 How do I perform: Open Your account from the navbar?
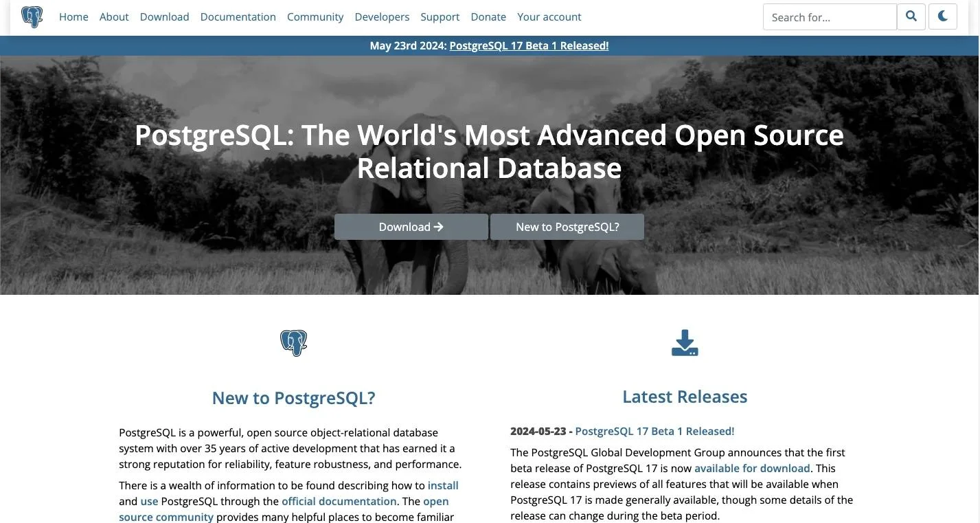(x=549, y=16)
